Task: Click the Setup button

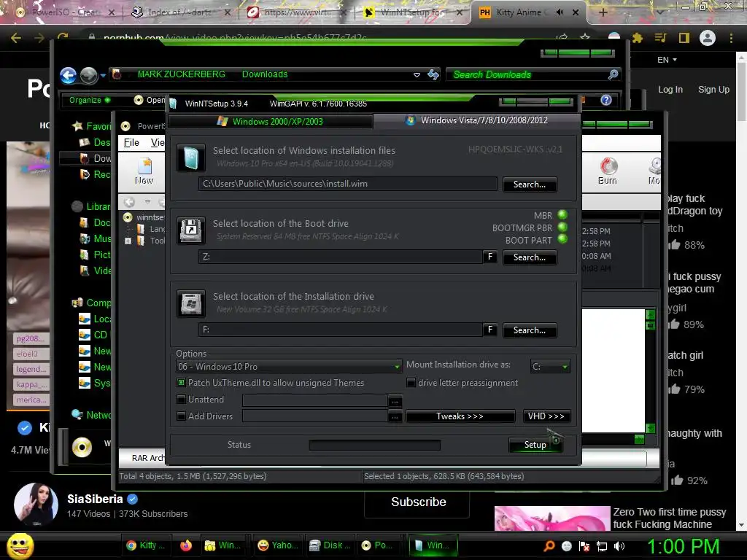Action: (535, 444)
